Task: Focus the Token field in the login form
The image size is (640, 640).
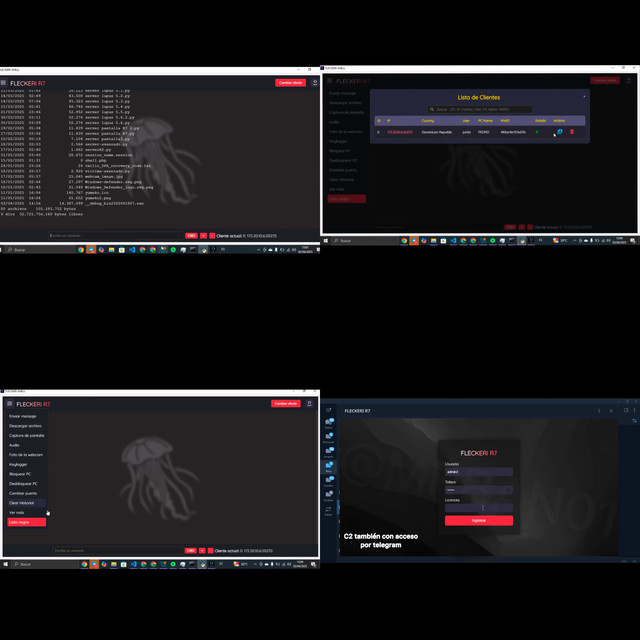Action: click(479, 490)
